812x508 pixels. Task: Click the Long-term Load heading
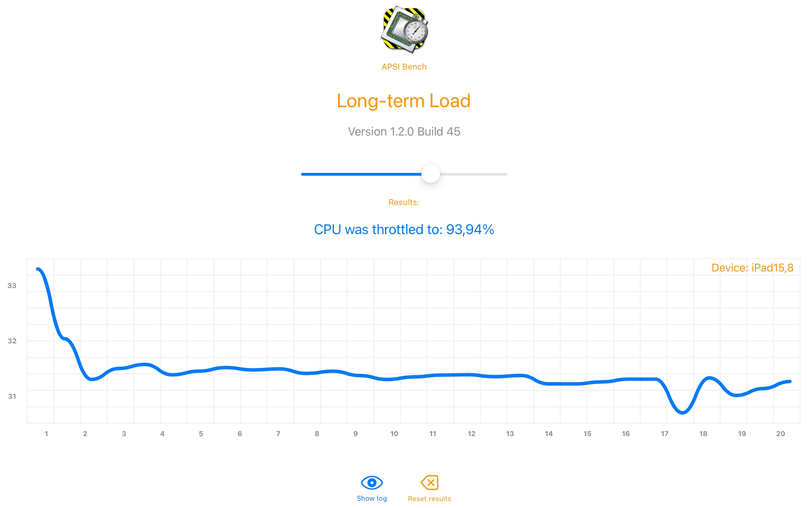404,101
